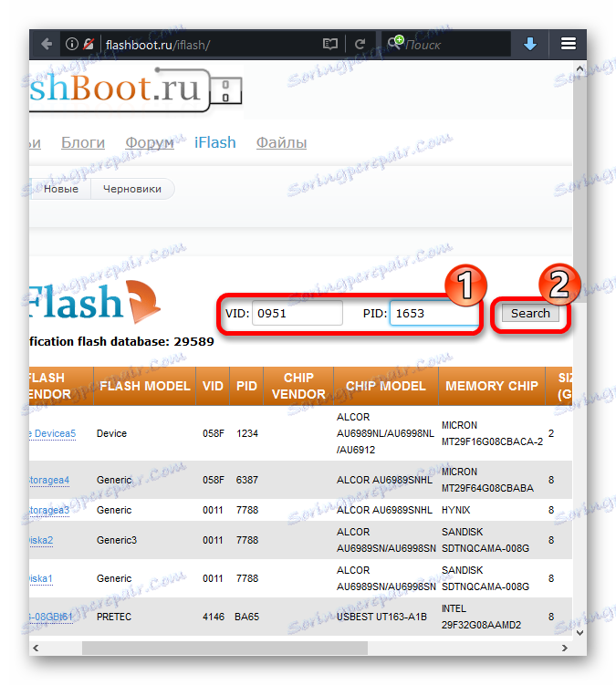This screenshot has height=685, width=616.
Task: Reload the flashboot.ru page
Action: (x=360, y=44)
